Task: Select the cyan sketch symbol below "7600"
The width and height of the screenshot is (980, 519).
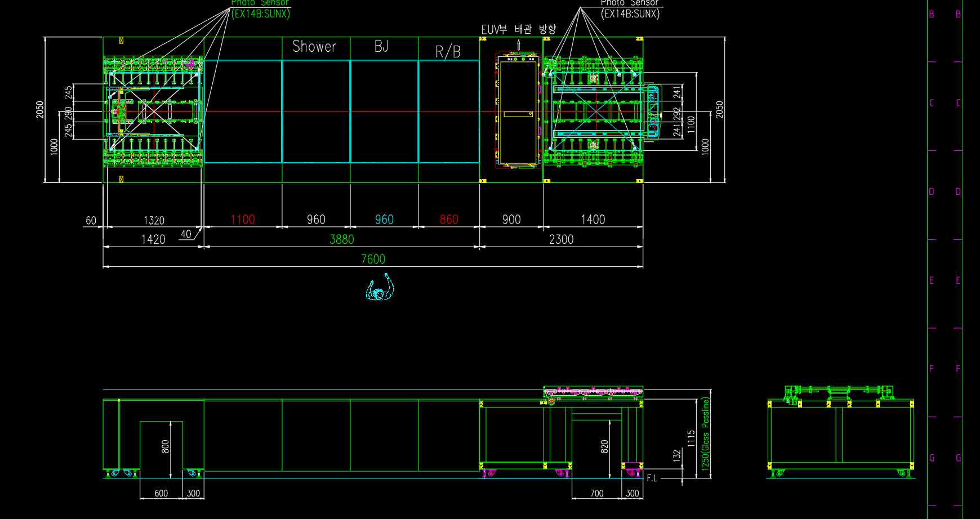Action: (380, 288)
